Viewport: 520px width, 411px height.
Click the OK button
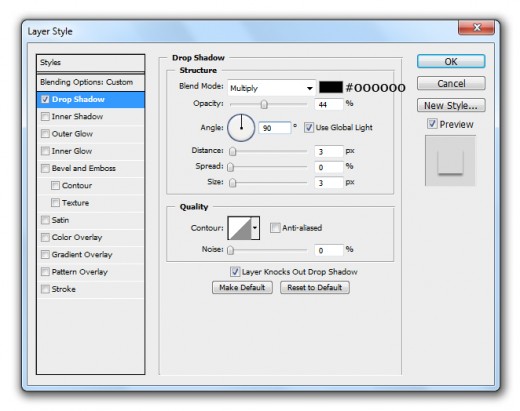point(451,62)
